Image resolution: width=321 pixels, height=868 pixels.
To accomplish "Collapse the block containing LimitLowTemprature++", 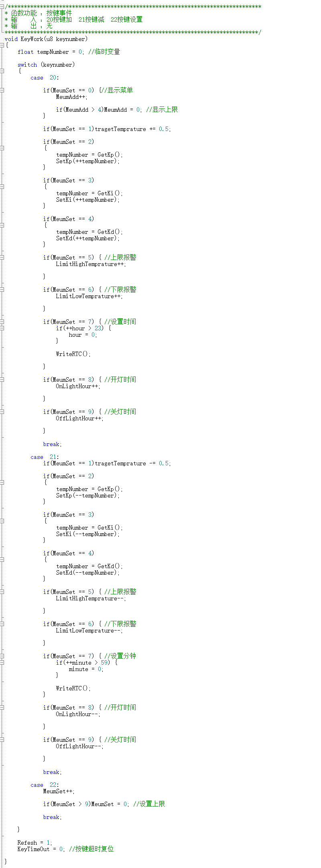I will 2,290.
